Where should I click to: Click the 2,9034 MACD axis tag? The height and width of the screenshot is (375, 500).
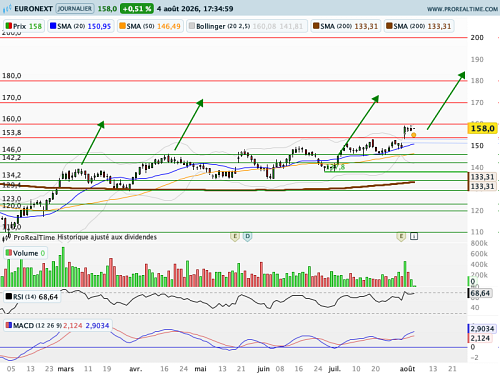(482, 329)
